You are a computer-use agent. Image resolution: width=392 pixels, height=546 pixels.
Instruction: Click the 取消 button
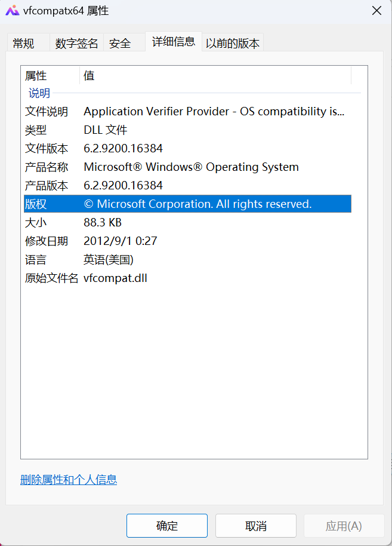coord(255,526)
